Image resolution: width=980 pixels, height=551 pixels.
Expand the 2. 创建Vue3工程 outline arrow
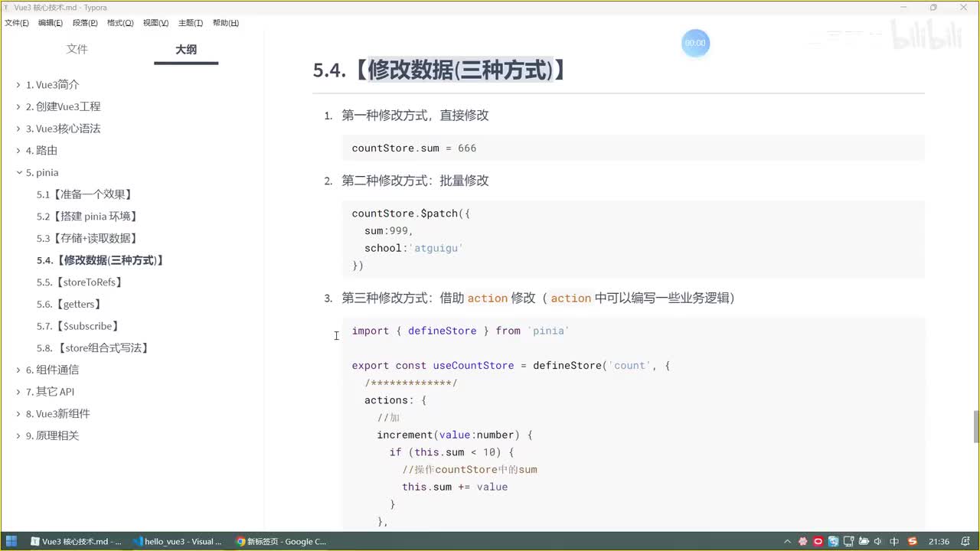18,107
